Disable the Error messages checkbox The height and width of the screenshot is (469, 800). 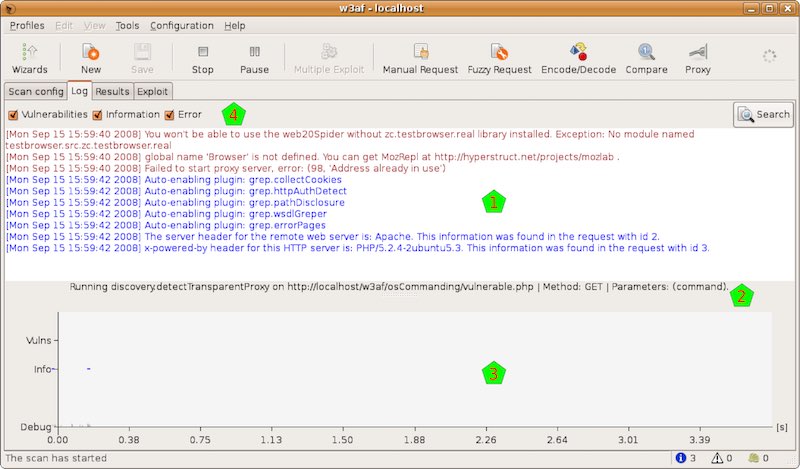[x=170, y=115]
